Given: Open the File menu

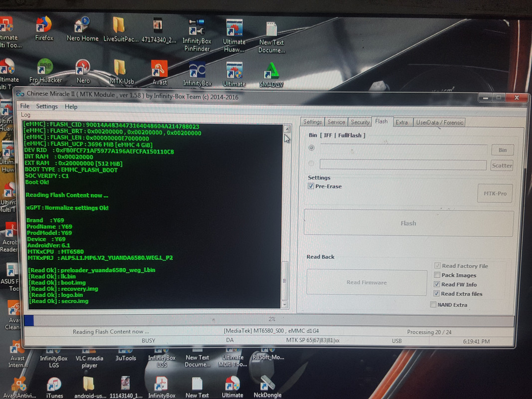Looking at the screenshot, I should (25, 106).
